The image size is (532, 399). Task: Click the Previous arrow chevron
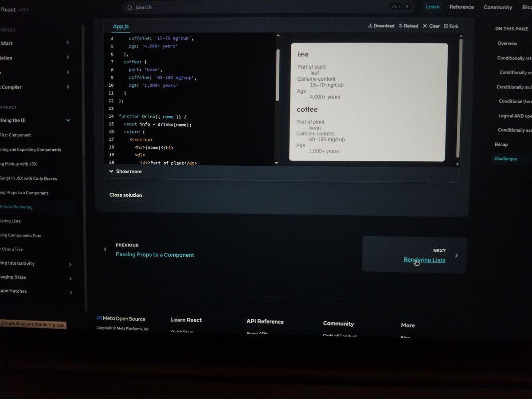[105, 250]
